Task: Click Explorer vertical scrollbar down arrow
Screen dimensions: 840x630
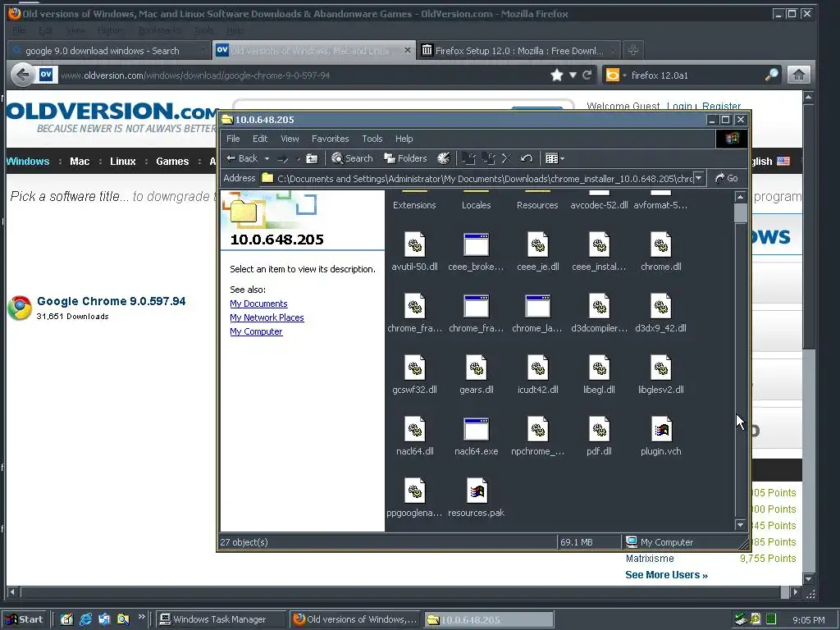Action: coord(741,525)
